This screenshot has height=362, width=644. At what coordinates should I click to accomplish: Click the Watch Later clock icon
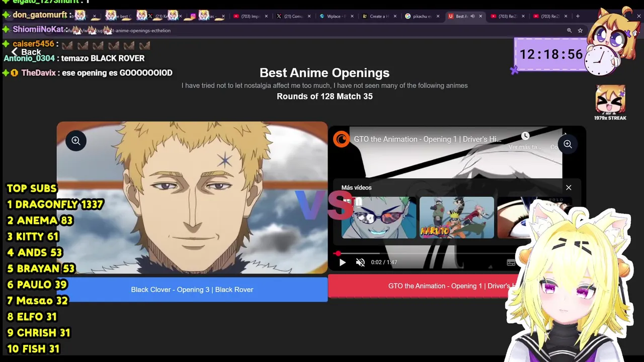coord(525,136)
